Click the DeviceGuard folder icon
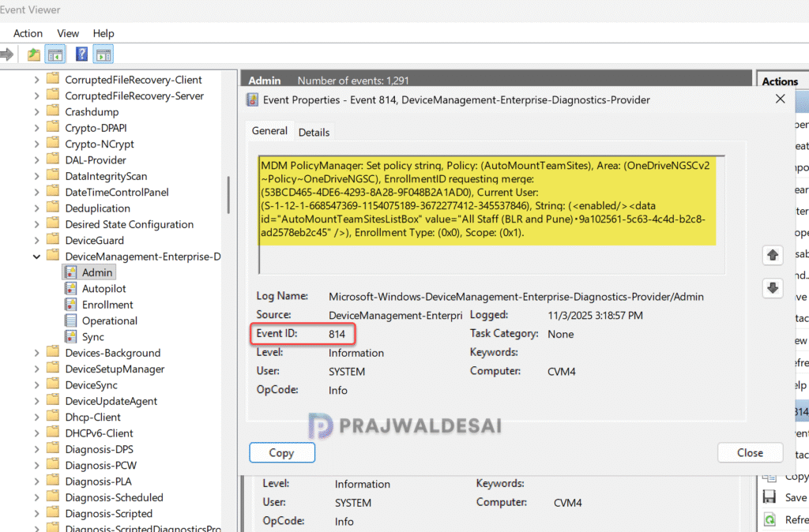 point(53,239)
